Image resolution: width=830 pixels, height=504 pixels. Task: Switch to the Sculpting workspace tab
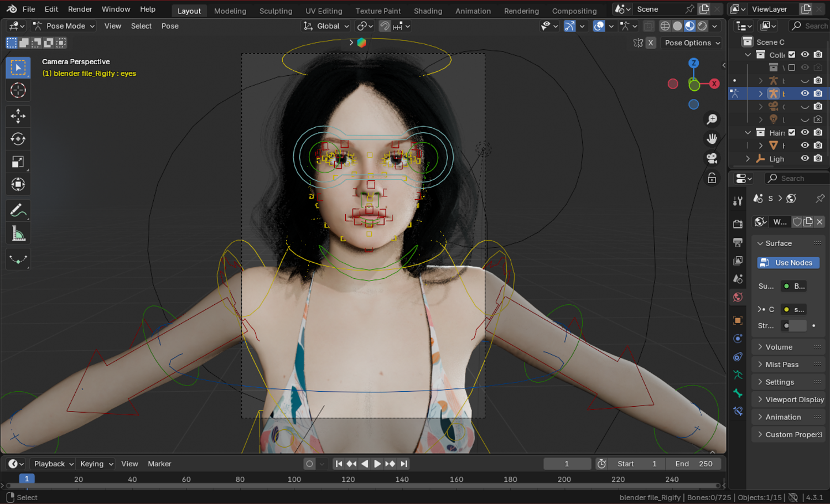coord(276,11)
